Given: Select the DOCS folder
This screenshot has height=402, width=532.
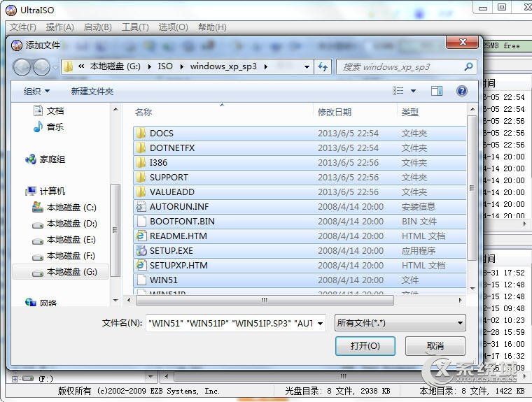Looking at the screenshot, I should (300, 134).
